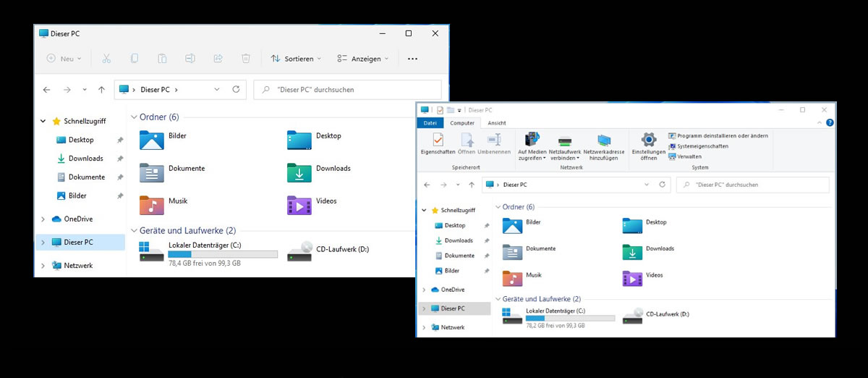Screen dimensions: 868x378
Task: Click search field in ribbon-style window
Action: pos(752,185)
